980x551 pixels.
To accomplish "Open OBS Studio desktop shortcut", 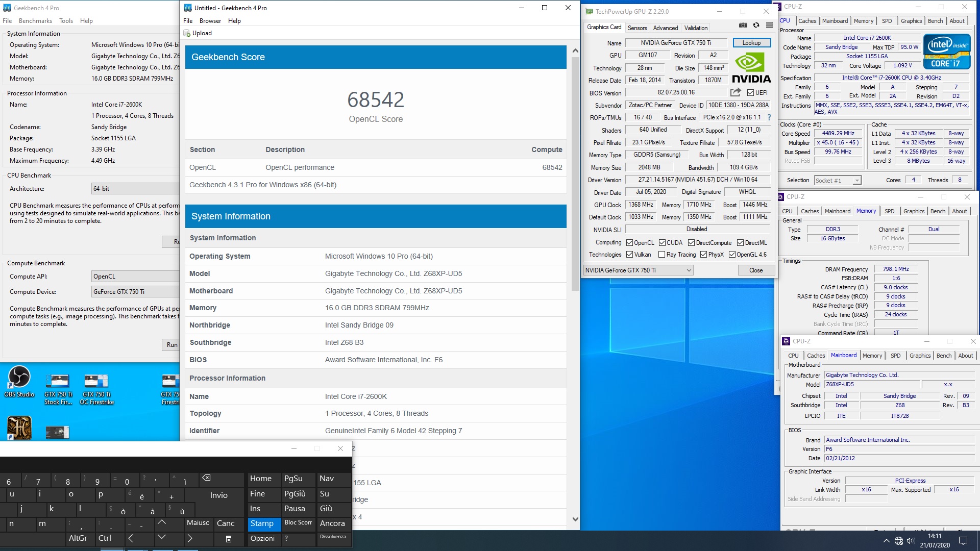I will coord(19,382).
